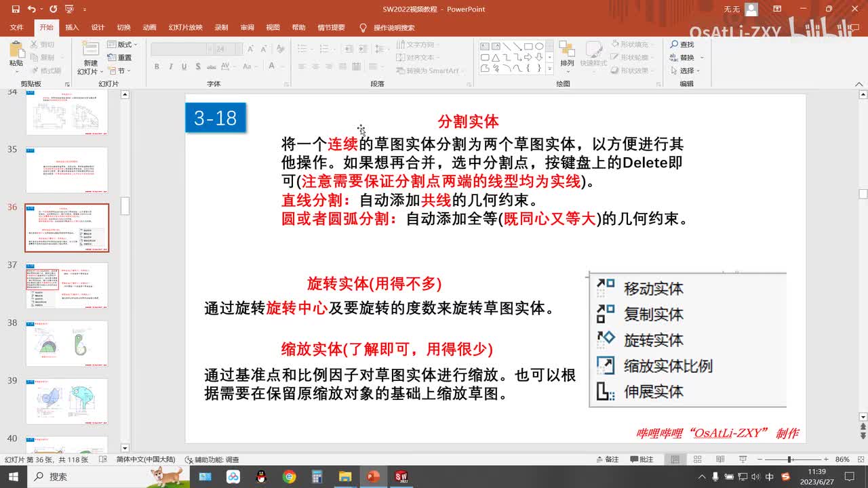Switch to the View (视图) tab
The image size is (868, 488).
(273, 28)
